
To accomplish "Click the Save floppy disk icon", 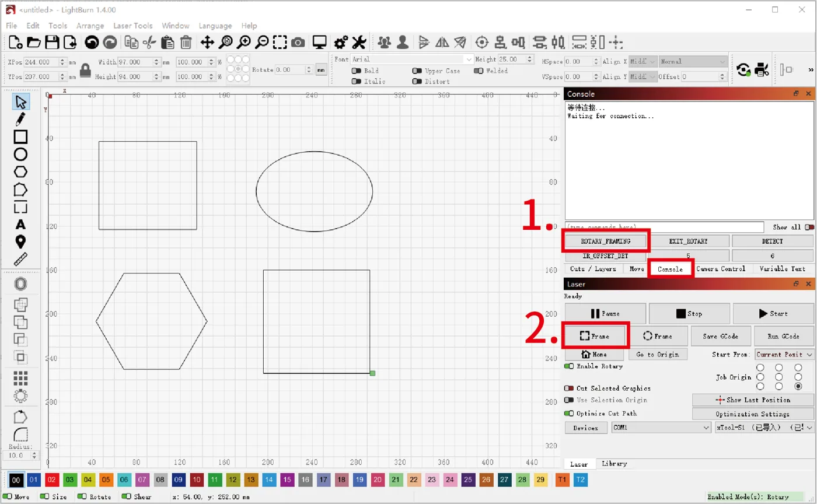I will tap(52, 42).
